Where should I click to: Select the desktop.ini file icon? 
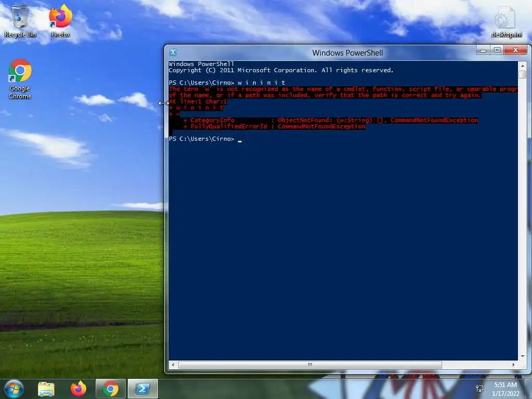506,21
